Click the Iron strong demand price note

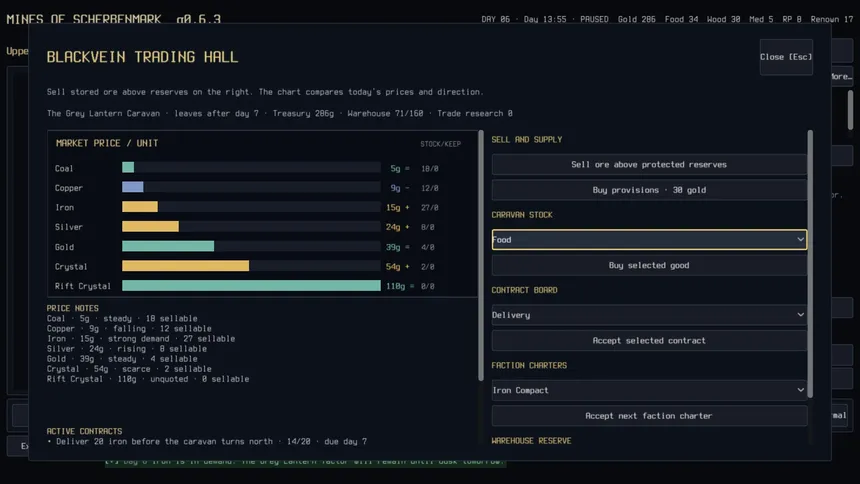[x=141, y=339]
